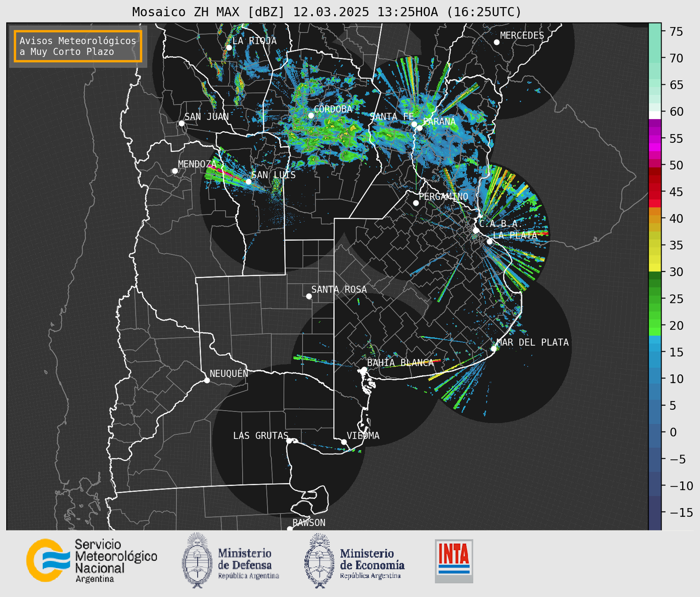Screen dimensions: 700x597
Task: Click the MAR DEL PLATA city marker dot
Action: [494, 349]
